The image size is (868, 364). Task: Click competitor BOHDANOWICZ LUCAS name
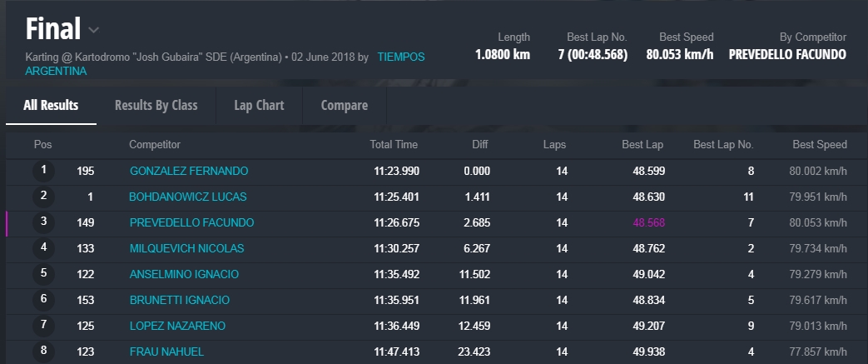point(187,197)
